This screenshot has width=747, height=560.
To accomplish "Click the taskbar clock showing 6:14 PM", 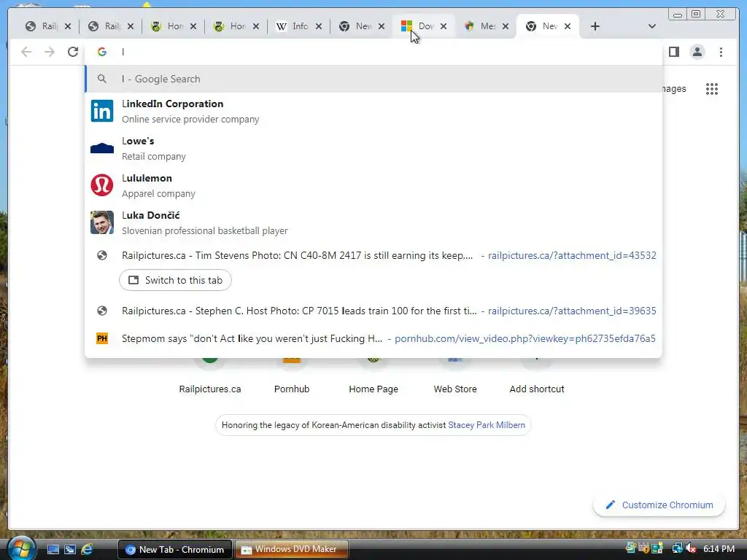I will (719, 548).
